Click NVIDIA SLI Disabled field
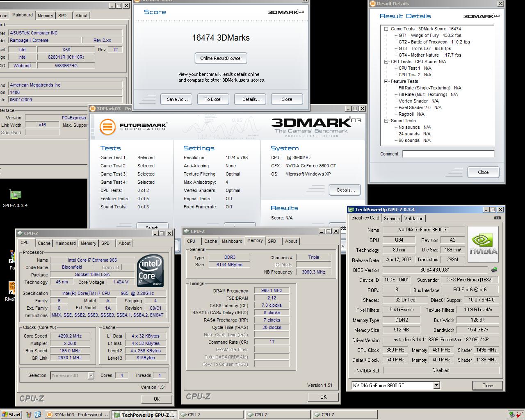This screenshot has height=420, width=525. click(441, 370)
